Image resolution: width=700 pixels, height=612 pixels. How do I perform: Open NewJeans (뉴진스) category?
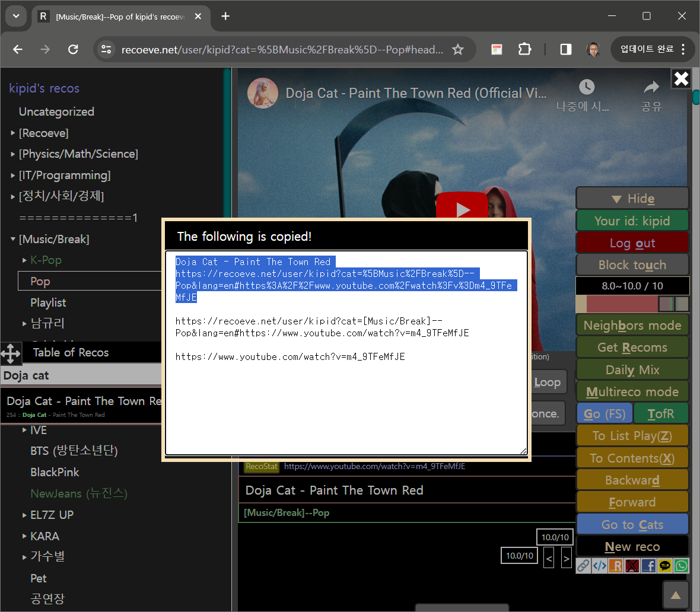pyautogui.click(x=79, y=494)
